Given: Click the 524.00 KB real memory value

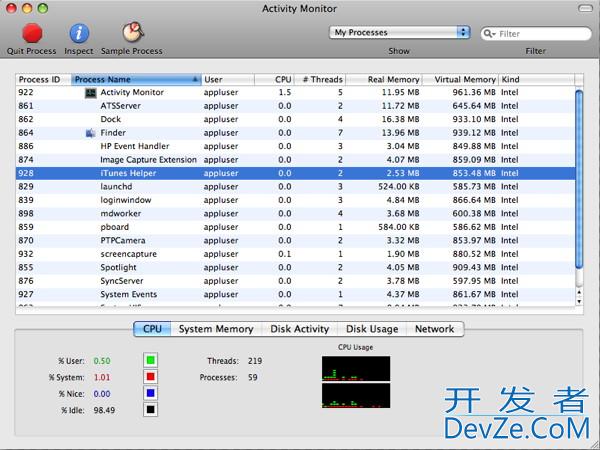Looking at the screenshot, I should pyautogui.click(x=399, y=187).
